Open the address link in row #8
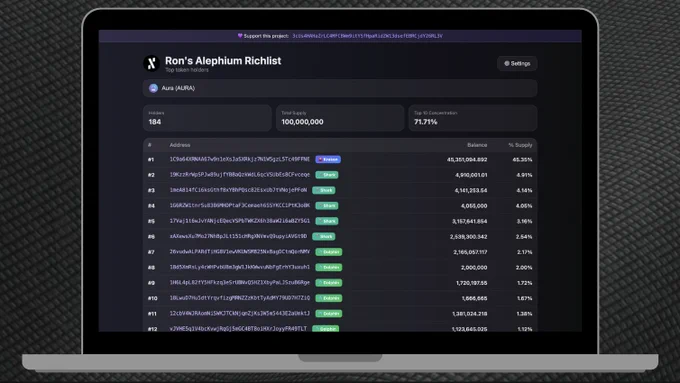This screenshot has width=680, height=383. pos(240,267)
